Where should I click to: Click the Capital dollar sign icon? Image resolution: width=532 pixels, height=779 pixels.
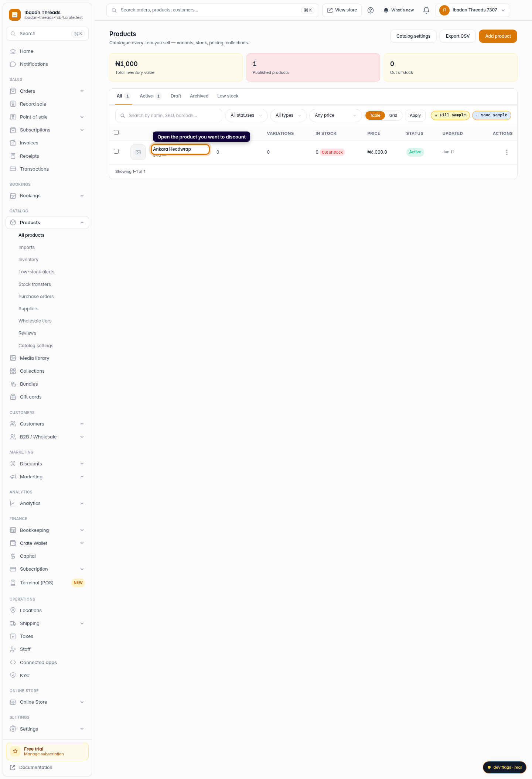click(x=13, y=556)
